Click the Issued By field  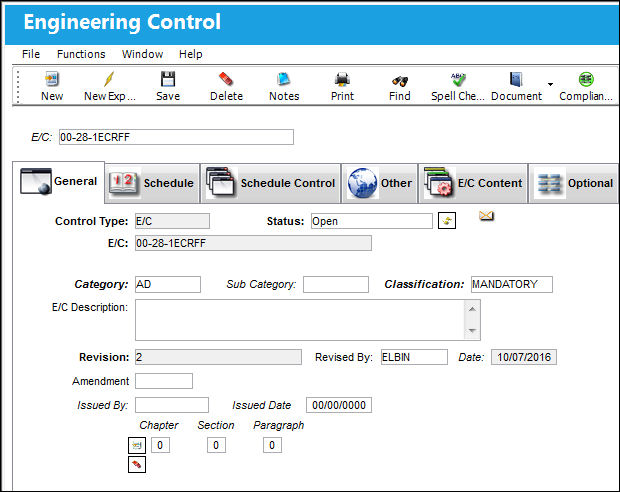click(172, 405)
